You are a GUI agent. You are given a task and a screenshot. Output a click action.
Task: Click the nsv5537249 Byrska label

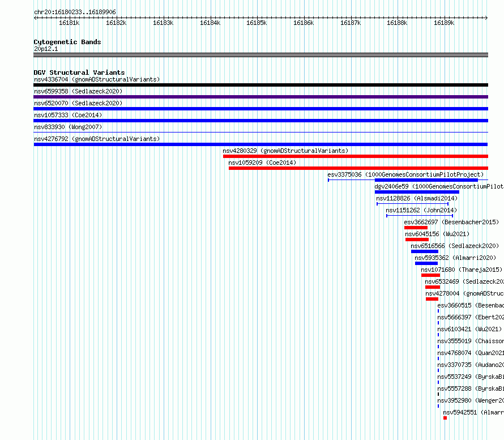click(x=471, y=377)
